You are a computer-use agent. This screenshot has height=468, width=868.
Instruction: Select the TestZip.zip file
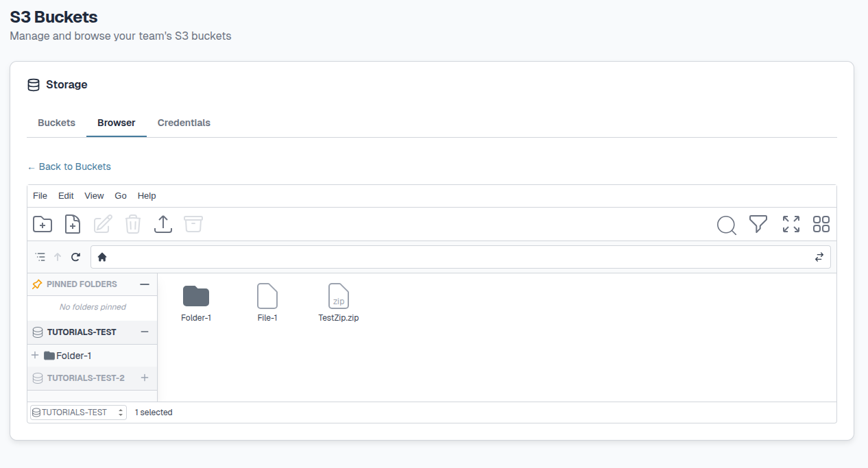(339, 302)
